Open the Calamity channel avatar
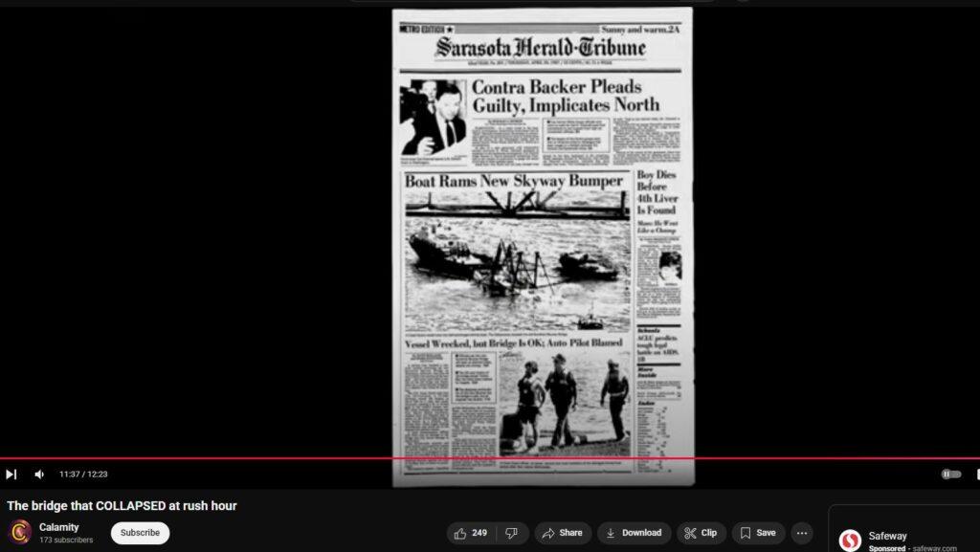Image resolution: width=980 pixels, height=552 pixels. [x=19, y=533]
